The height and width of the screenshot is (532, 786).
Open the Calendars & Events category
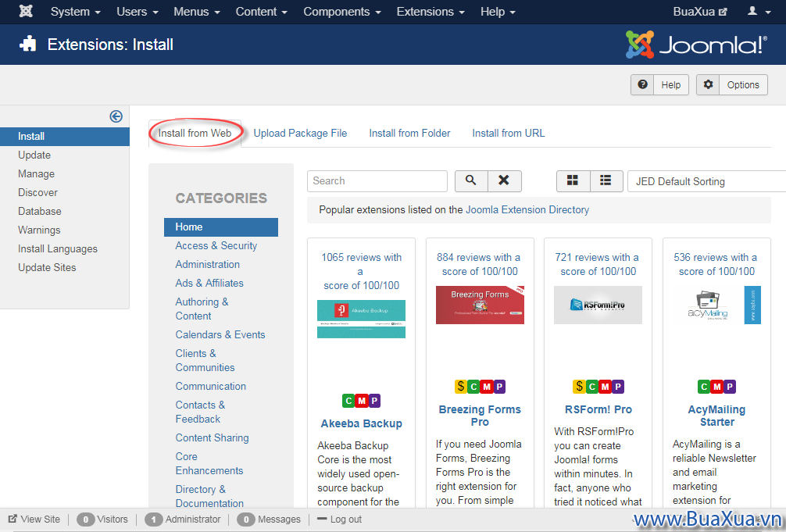click(220, 334)
